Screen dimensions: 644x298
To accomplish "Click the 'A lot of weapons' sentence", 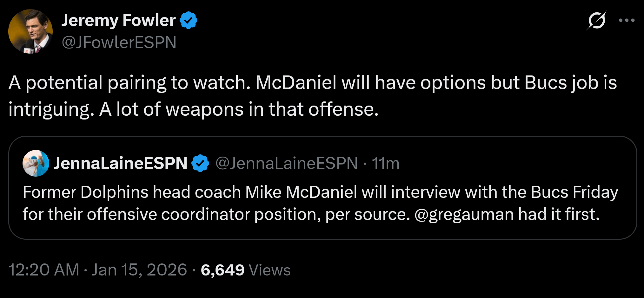I will (239, 109).
